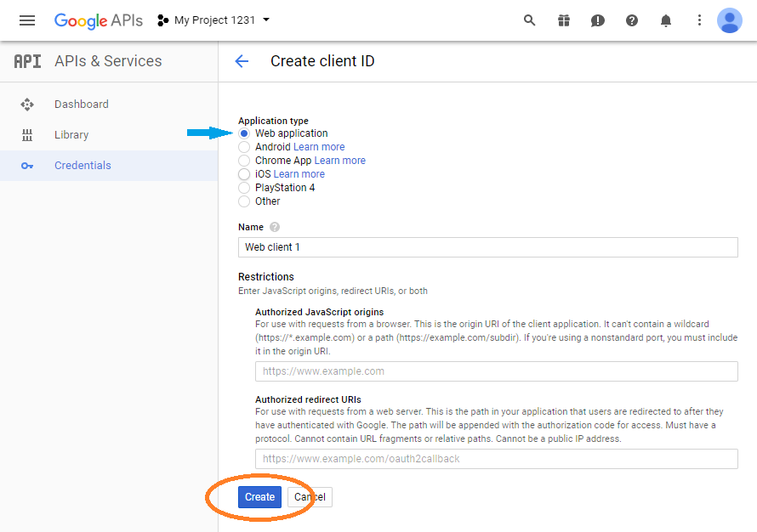Focus the Authorized JavaScript origins field
Image resolution: width=757 pixels, height=532 pixels.
click(x=496, y=371)
